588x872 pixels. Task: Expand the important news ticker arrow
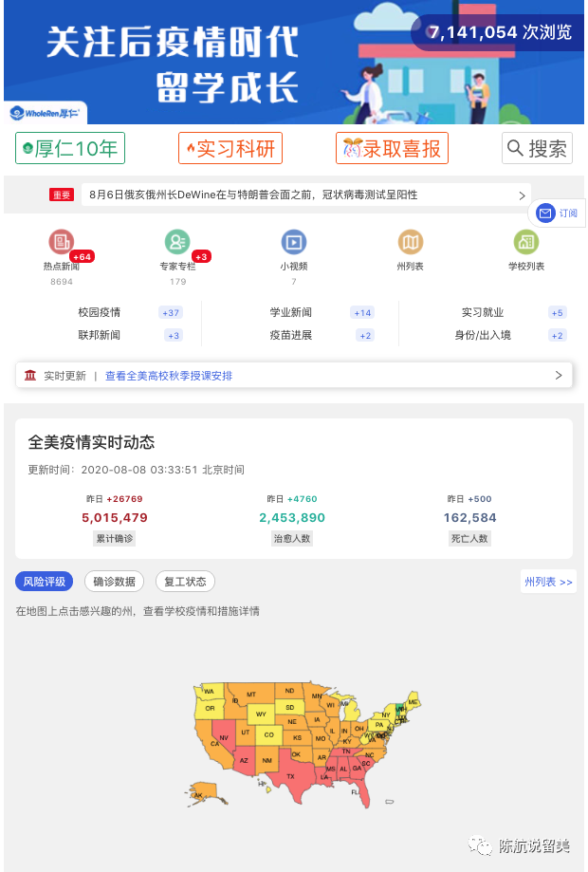pyautogui.click(x=521, y=195)
